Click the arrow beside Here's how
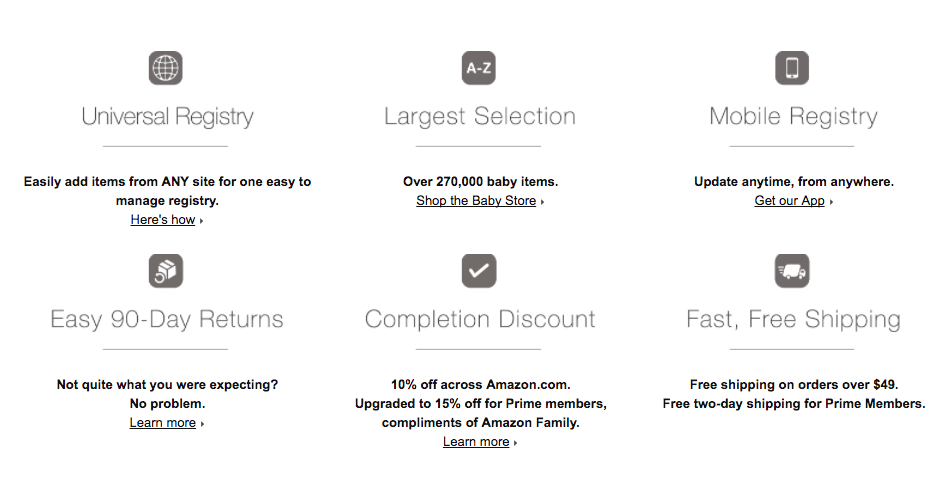 tap(201, 221)
